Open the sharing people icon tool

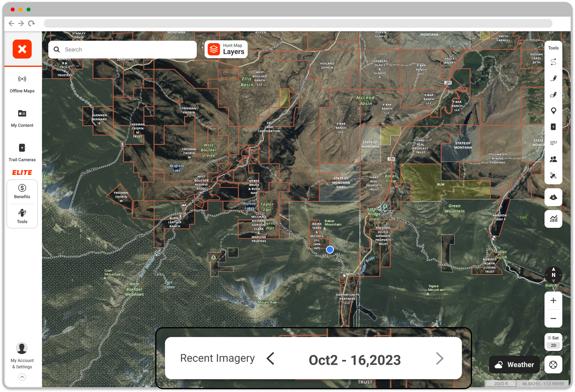click(553, 159)
